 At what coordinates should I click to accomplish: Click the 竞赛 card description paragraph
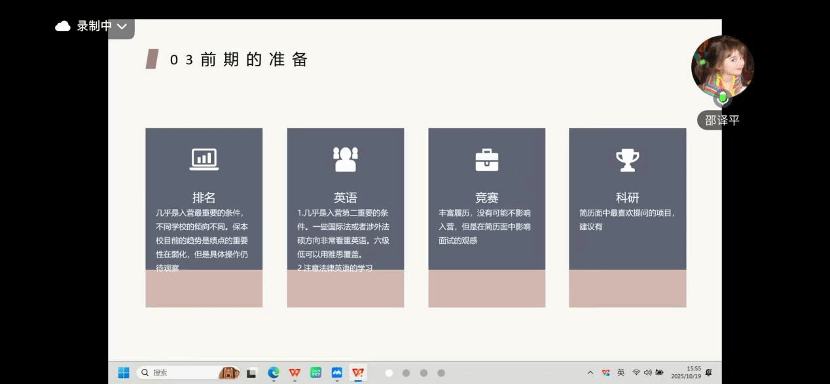(x=485, y=227)
